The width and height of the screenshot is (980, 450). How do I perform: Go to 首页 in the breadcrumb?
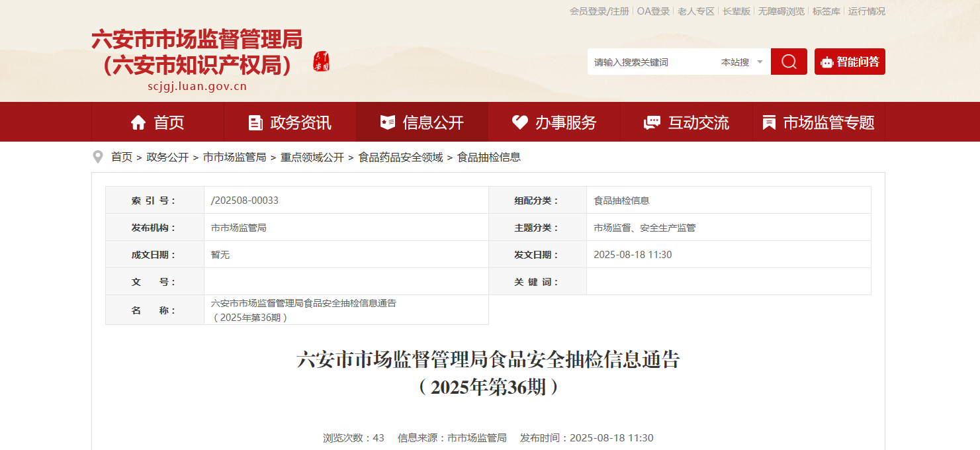click(122, 157)
